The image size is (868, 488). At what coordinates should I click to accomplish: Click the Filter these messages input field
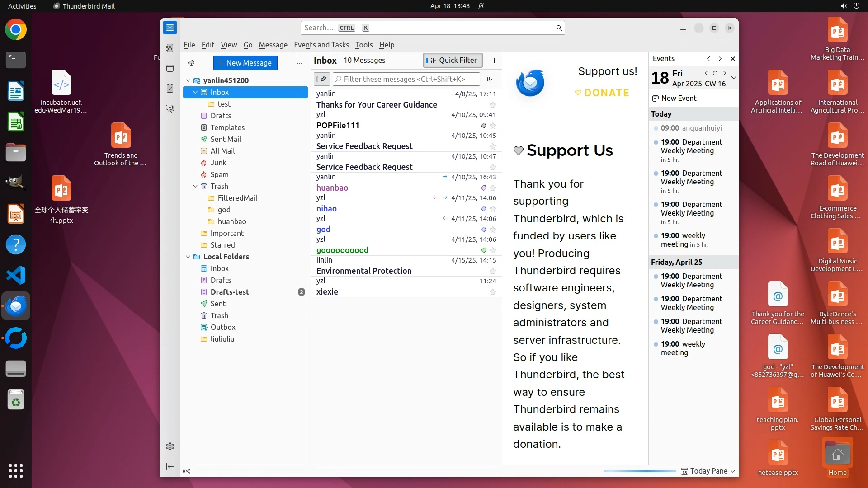406,79
